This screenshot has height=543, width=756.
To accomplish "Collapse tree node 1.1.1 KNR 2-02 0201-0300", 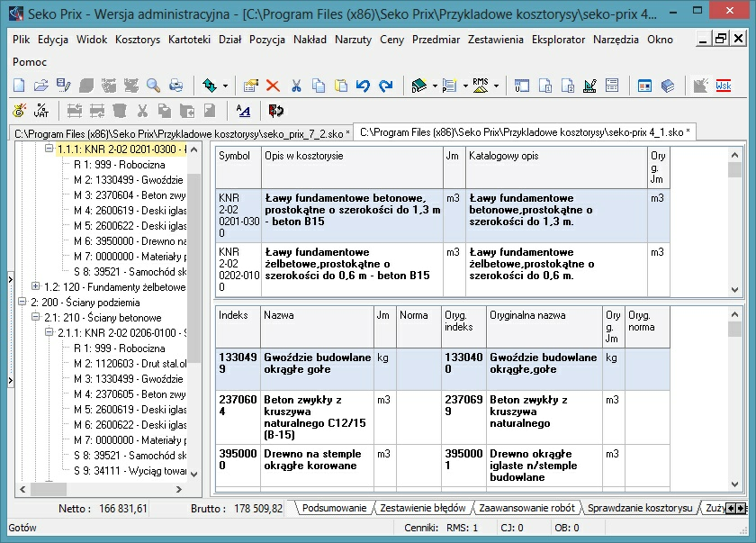I will point(49,149).
